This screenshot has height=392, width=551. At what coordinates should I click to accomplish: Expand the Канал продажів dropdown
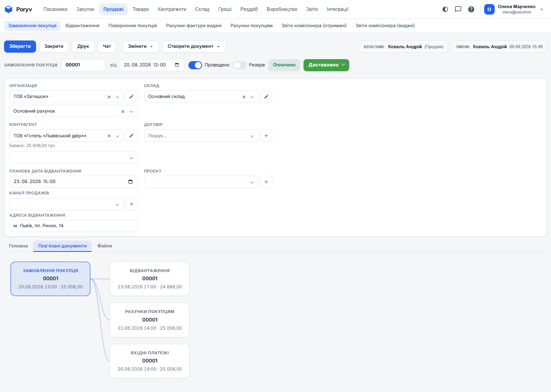117,205
